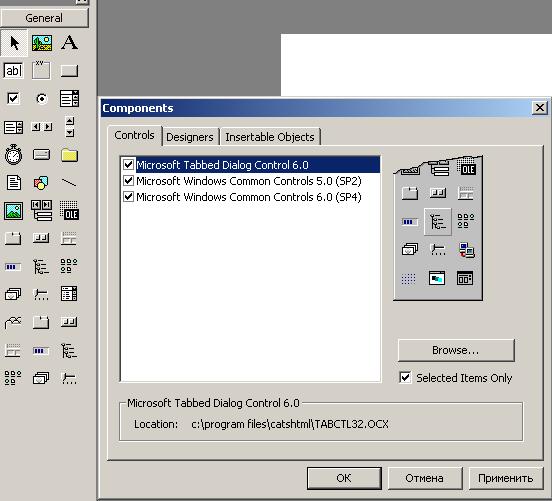Open the Insertable Objects tab
Image resolution: width=552 pixels, height=501 pixels.
click(x=270, y=137)
